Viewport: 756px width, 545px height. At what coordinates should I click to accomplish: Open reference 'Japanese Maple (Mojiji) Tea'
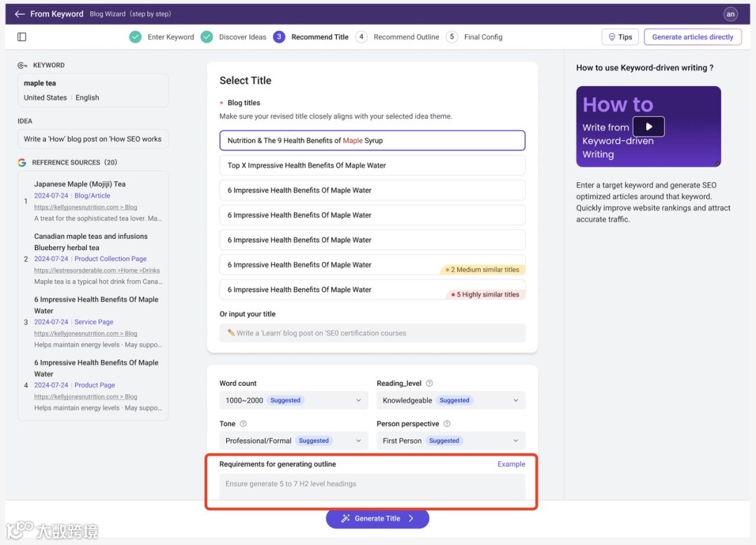[80, 184]
